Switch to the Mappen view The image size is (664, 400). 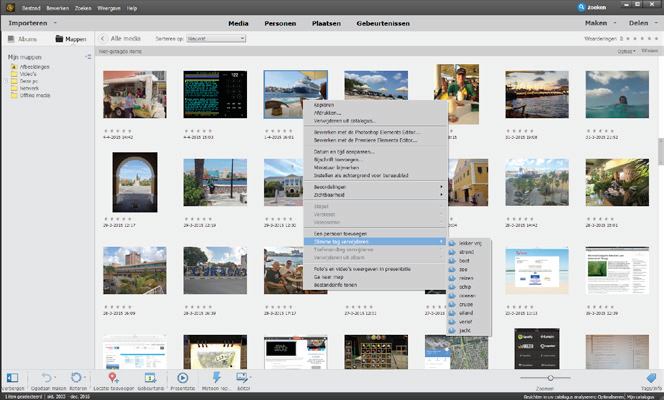point(71,38)
